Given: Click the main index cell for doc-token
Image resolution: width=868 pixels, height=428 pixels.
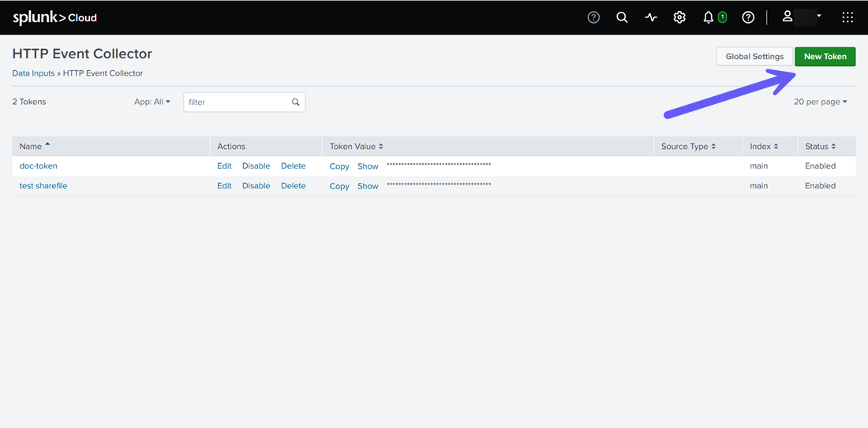Looking at the screenshot, I should [x=759, y=166].
